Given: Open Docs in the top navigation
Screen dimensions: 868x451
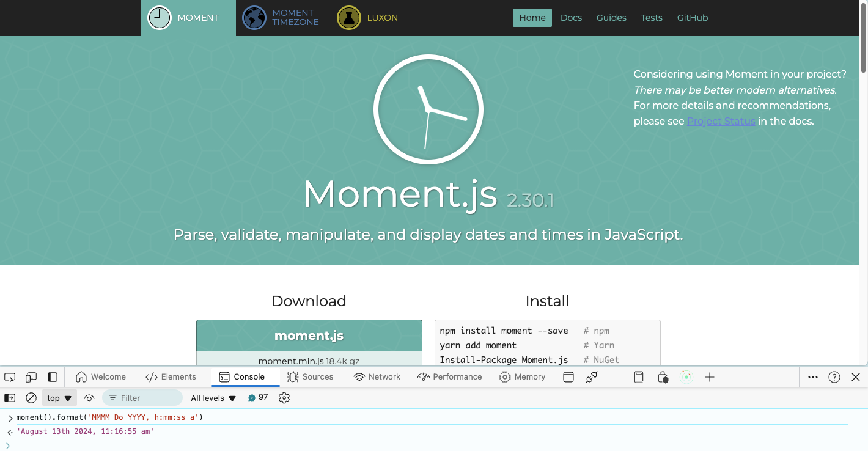Looking at the screenshot, I should tap(571, 18).
